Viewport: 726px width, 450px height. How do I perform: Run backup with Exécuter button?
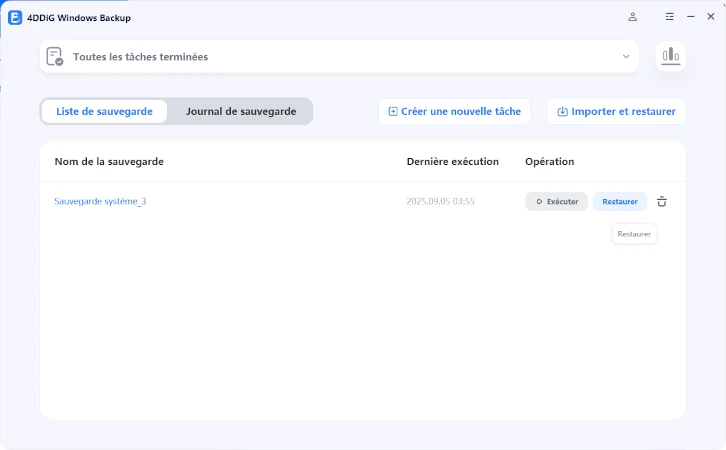[556, 201]
